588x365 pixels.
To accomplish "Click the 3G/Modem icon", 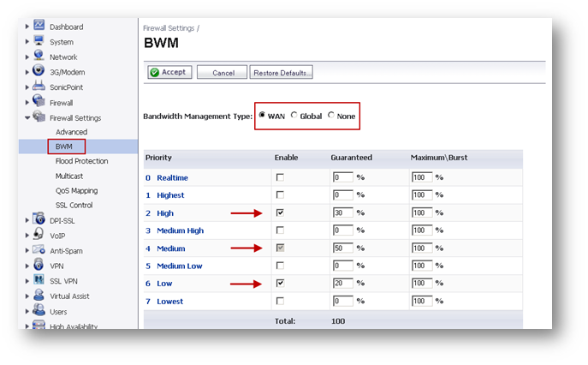I will click(39, 70).
